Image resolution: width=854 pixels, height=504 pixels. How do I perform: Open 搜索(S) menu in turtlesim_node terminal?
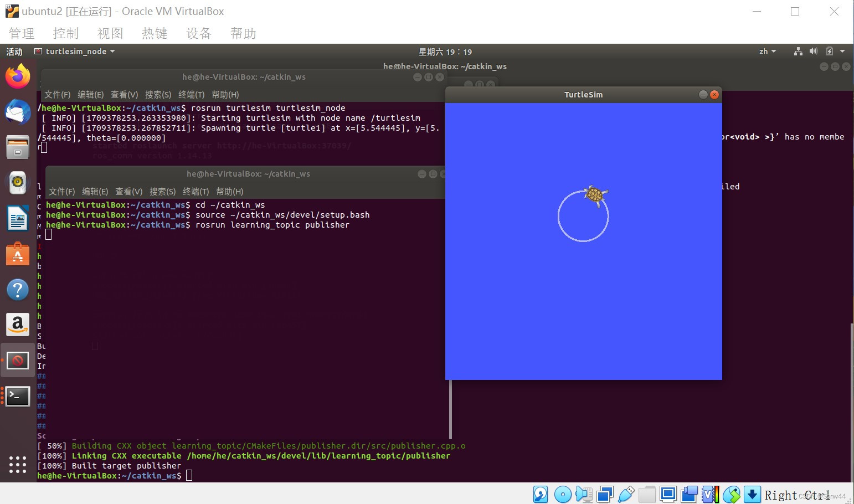click(158, 95)
